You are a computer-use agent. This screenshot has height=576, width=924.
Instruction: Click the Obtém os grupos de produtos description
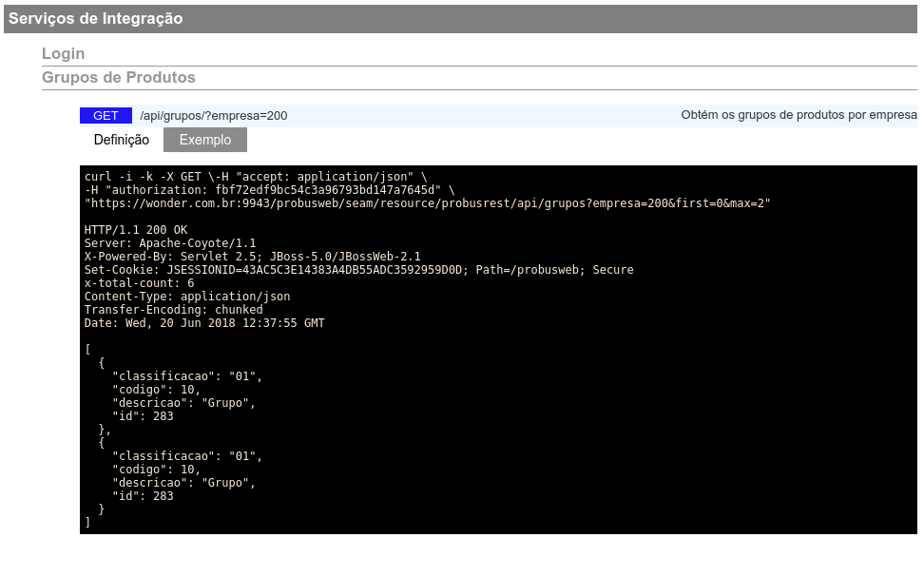pyautogui.click(x=799, y=115)
